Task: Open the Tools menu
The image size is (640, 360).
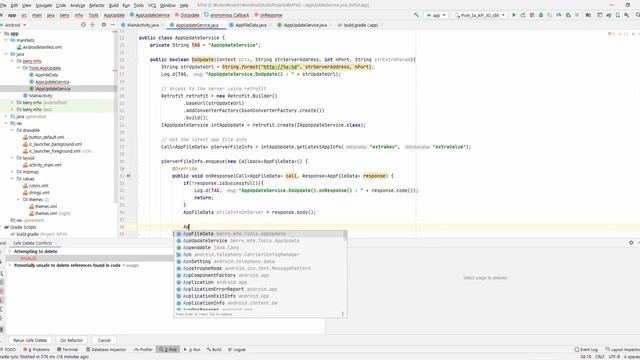Action: pos(139,5)
